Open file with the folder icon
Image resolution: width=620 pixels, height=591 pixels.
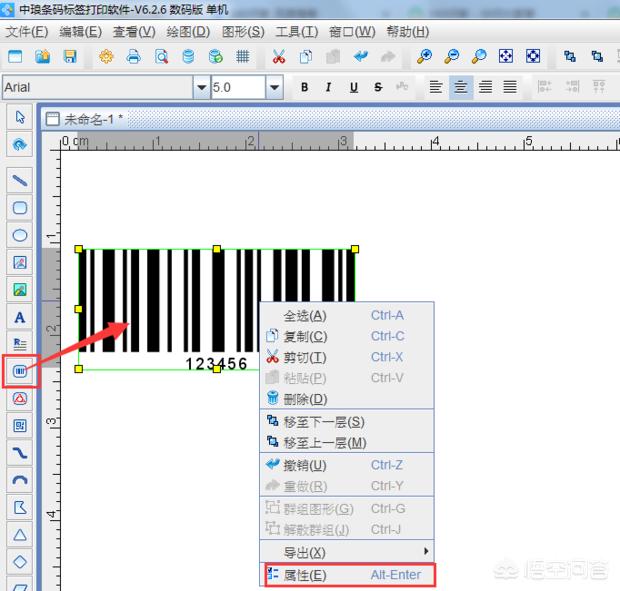[x=43, y=57]
